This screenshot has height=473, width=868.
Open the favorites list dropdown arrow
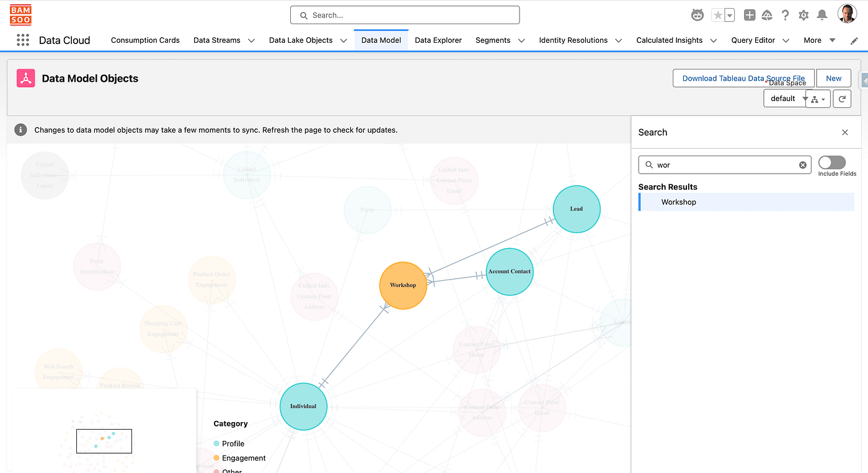tap(730, 15)
